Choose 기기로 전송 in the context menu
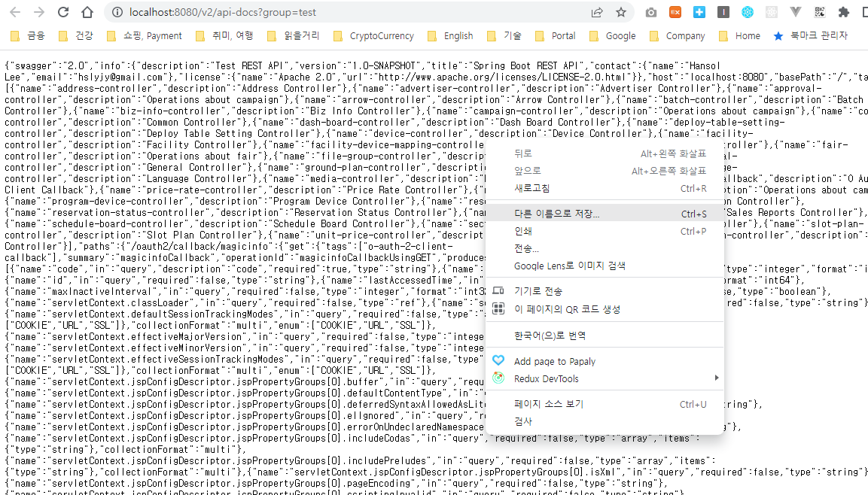This screenshot has width=868, height=495. tap(605, 291)
